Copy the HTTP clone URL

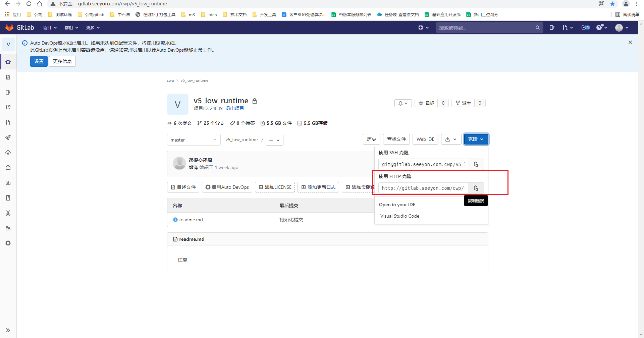[476, 188]
